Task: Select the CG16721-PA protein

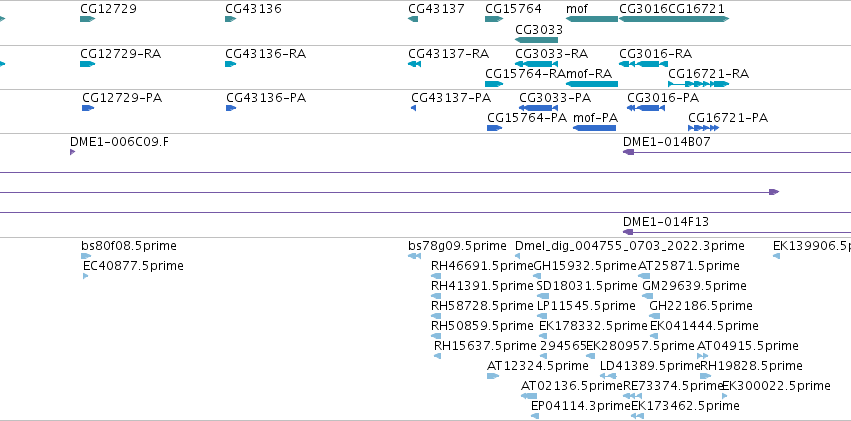Action: click(703, 128)
